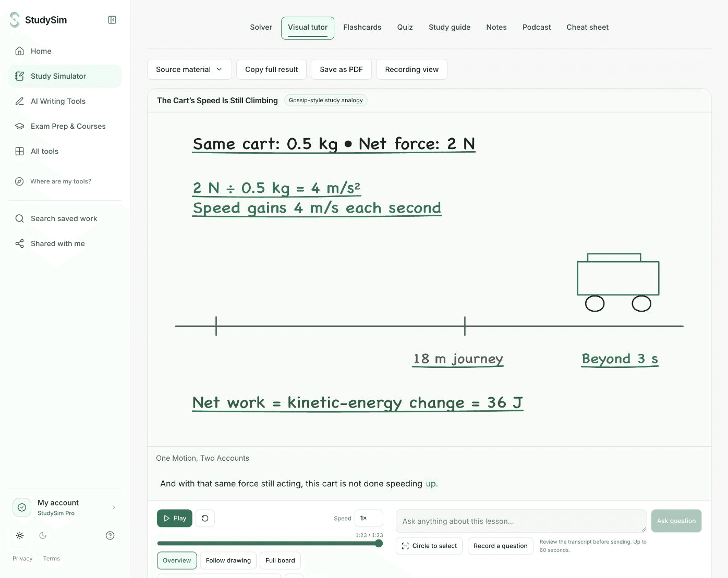Open help via question mark icon
The width and height of the screenshot is (728, 578).
[110, 535]
